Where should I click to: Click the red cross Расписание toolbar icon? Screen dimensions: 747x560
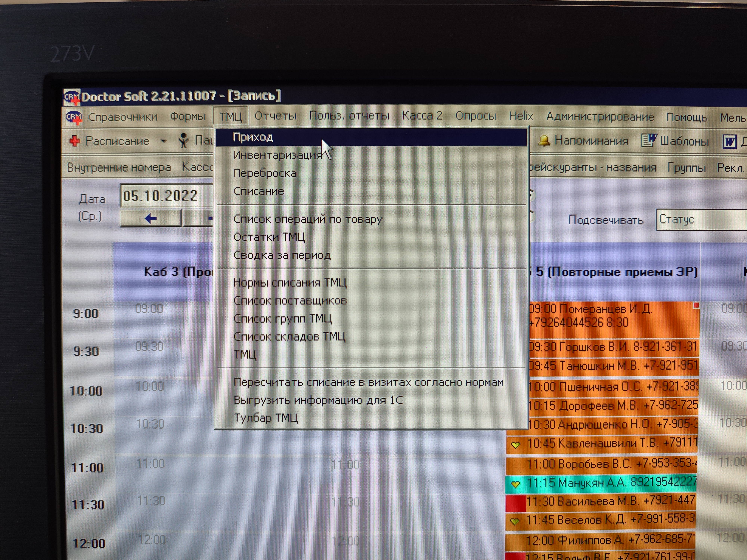[75, 141]
